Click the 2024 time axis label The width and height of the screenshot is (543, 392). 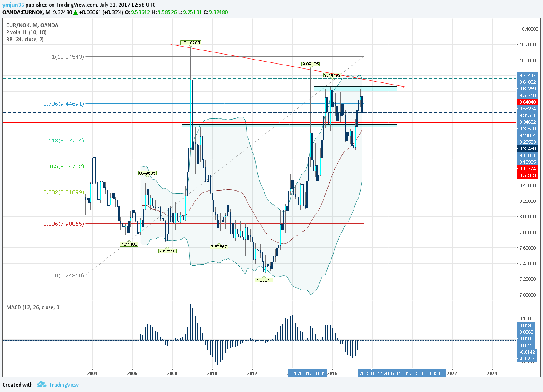[x=492, y=373]
